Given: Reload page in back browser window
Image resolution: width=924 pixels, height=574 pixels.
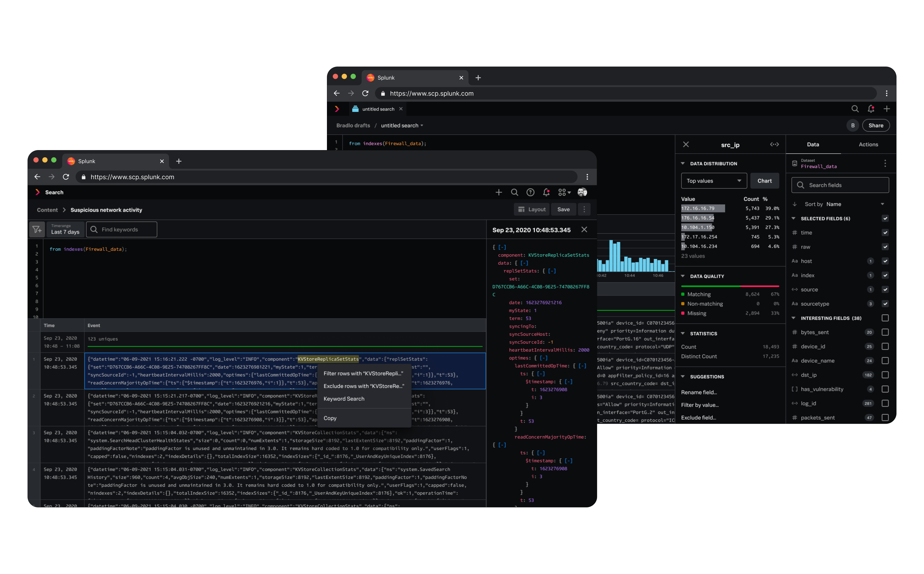Looking at the screenshot, I should 365,93.
